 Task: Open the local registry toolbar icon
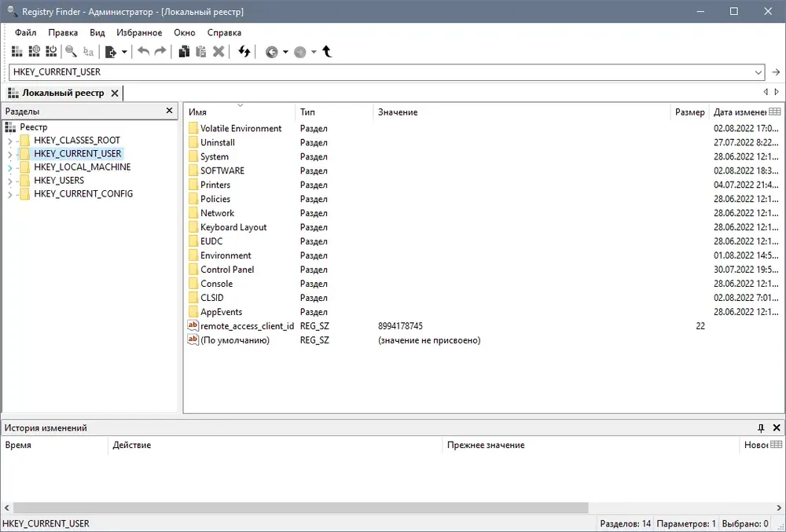[x=17, y=51]
